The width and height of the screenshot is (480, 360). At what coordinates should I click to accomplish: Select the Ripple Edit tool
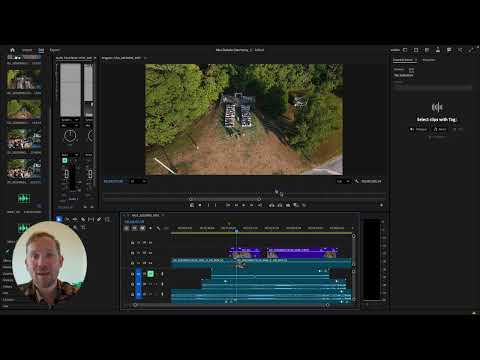point(75,219)
